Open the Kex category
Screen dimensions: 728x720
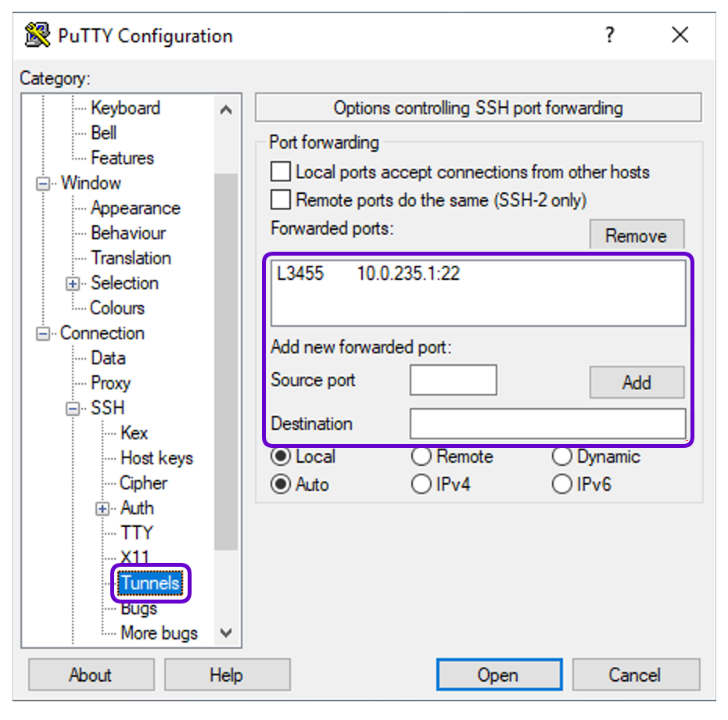(134, 433)
